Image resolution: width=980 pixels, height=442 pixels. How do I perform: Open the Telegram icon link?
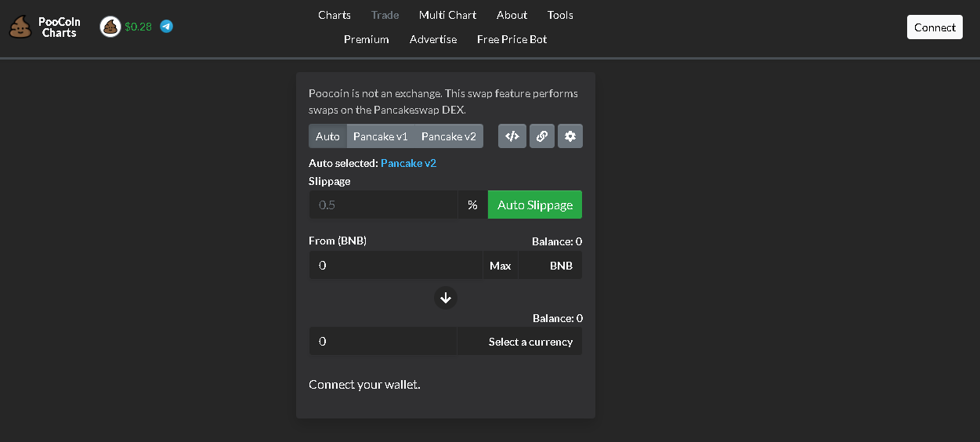(166, 27)
